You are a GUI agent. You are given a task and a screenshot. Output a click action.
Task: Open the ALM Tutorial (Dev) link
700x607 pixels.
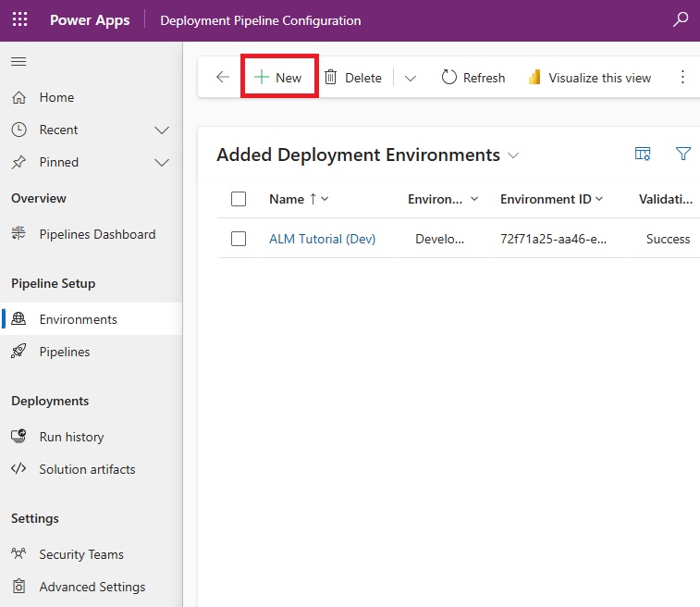tap(322, 239)
